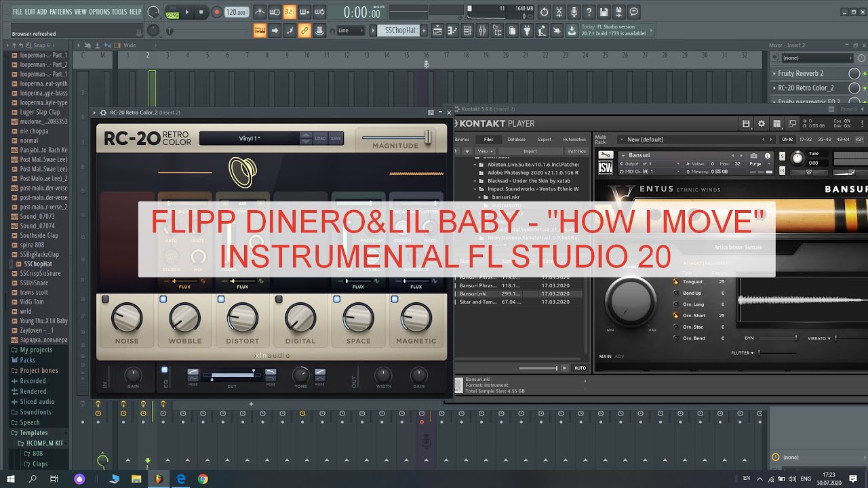Save project with the floppy disk icon
The height and width of the screenshot is (488, 868).
tap(604, 12)
